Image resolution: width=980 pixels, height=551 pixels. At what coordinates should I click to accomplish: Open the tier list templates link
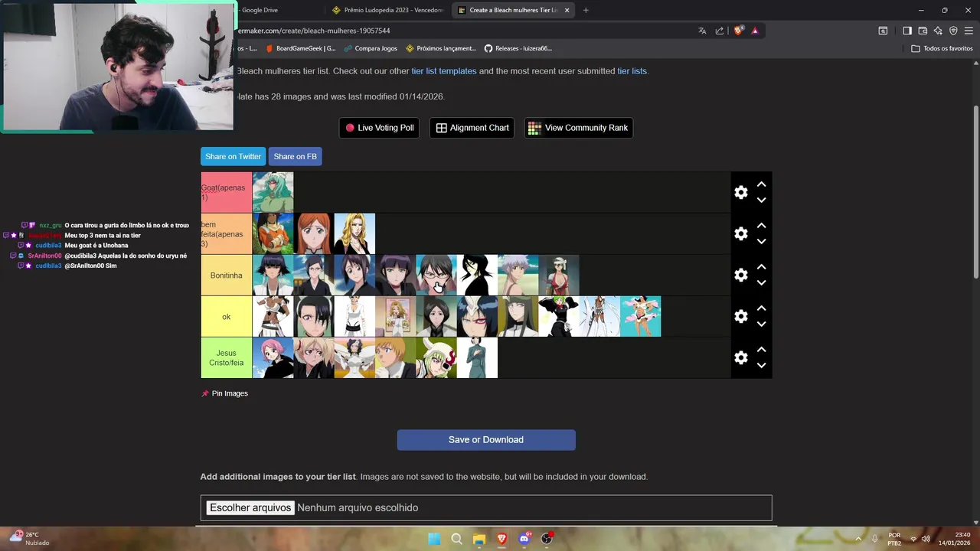pyautogui.click(x=444, y=71)
